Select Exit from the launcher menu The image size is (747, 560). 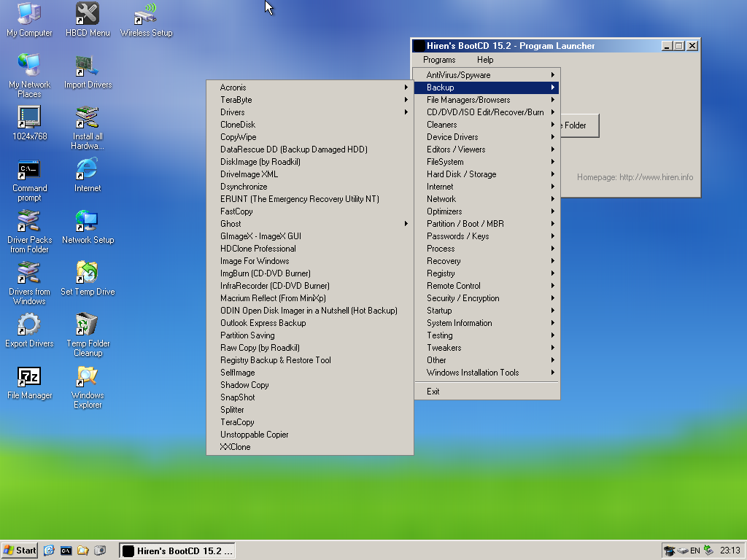click(433, 391)
